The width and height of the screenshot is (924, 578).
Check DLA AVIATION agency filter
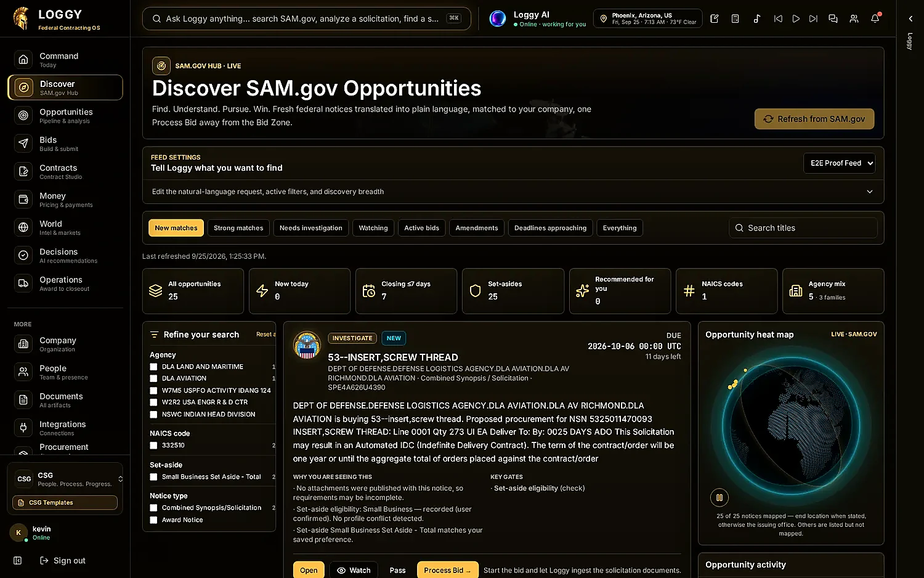153,378
